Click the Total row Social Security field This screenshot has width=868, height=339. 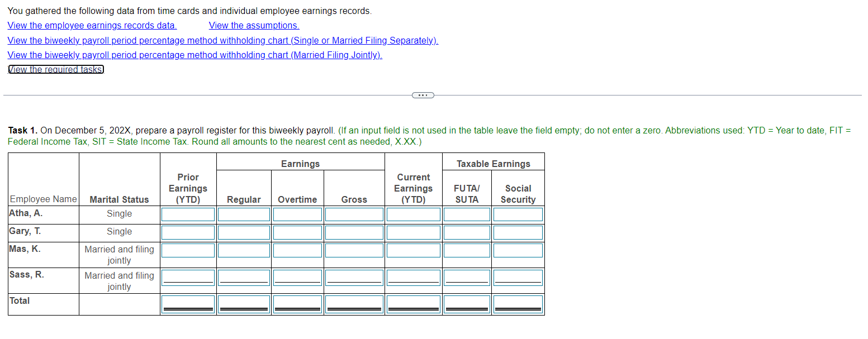click(518, 303)
